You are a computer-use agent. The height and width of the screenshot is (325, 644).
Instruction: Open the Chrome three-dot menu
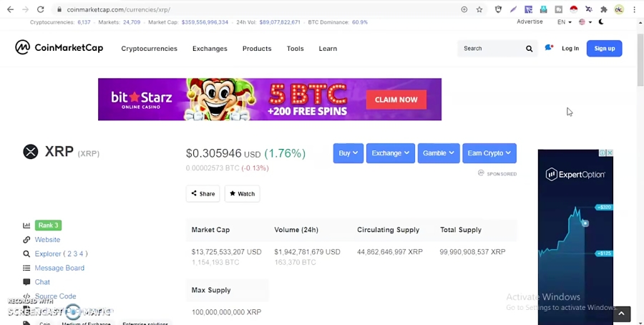coord(634,9)
